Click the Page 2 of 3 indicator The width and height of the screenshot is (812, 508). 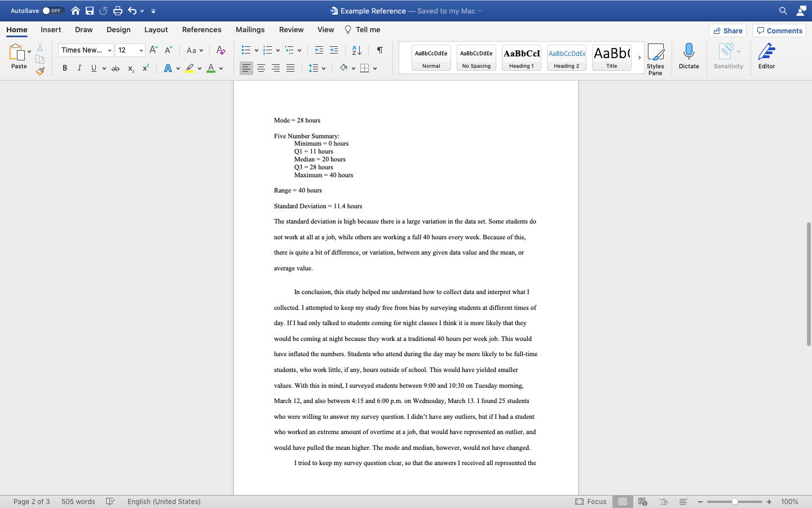32,501
